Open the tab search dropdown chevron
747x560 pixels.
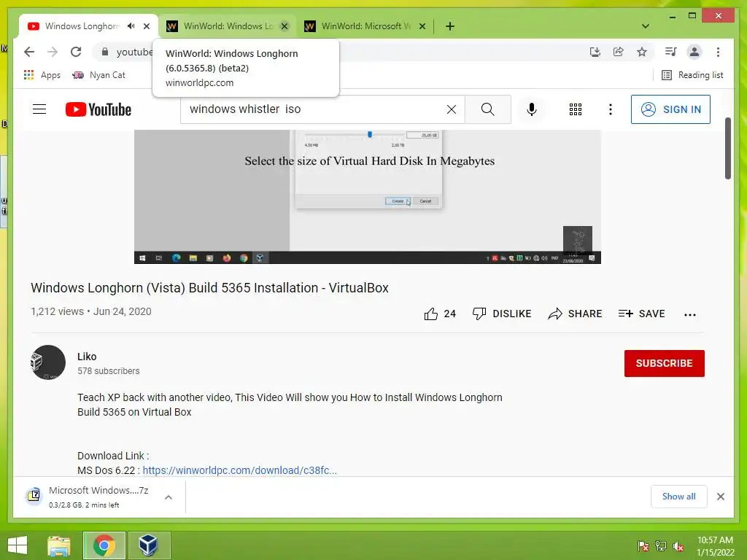[x=646, y=26]
